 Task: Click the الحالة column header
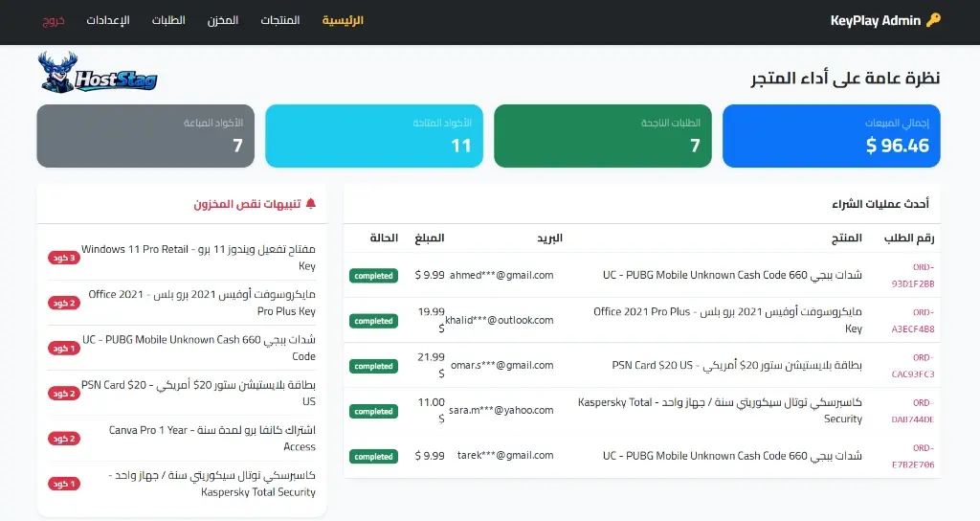[384, 238]
